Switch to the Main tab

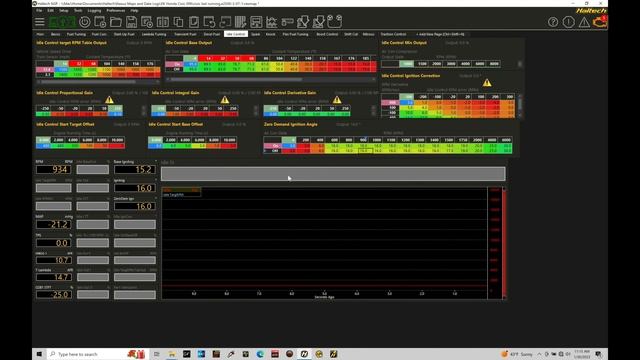(x=40, y=34)
